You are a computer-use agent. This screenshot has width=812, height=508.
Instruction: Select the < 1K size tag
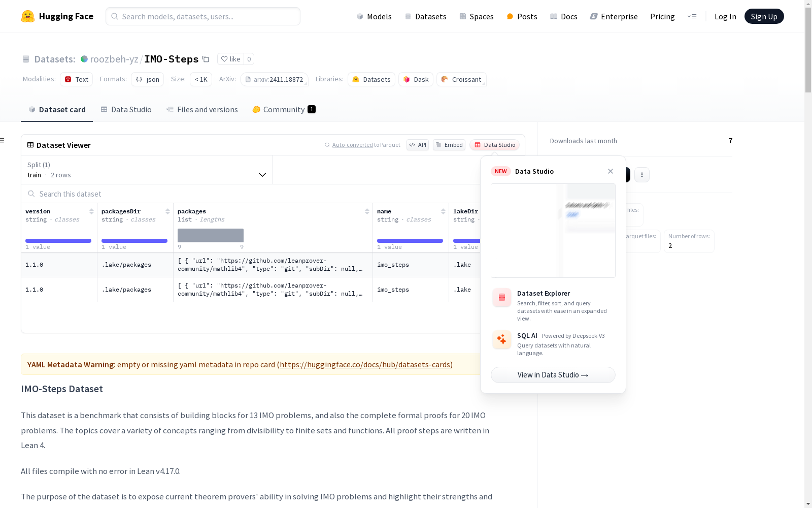coord(201,79)
